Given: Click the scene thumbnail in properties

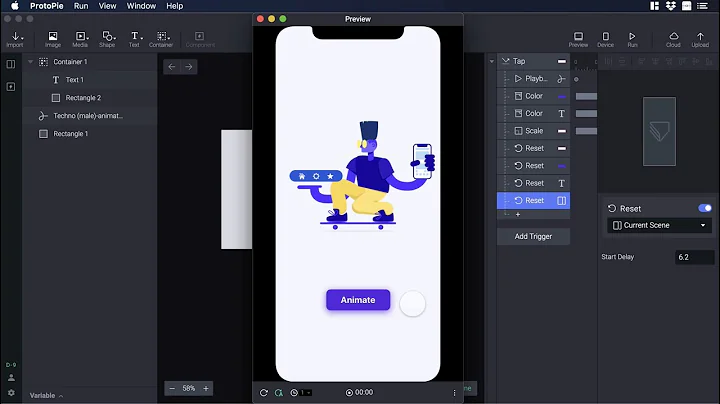Looking at the screenshot, I should [659, 131].
